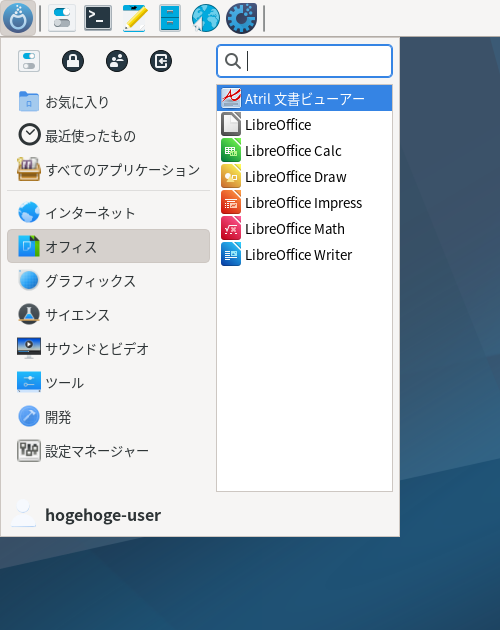Open the file manager cabinet icon in panel
This screenshot has width=500, height=630.
[170, 18]
